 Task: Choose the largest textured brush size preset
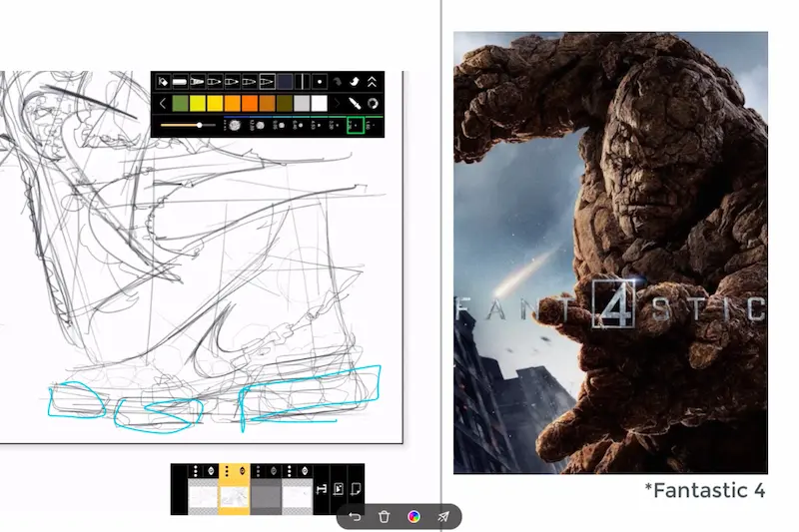pyautogui.click(x=235, y=125)
